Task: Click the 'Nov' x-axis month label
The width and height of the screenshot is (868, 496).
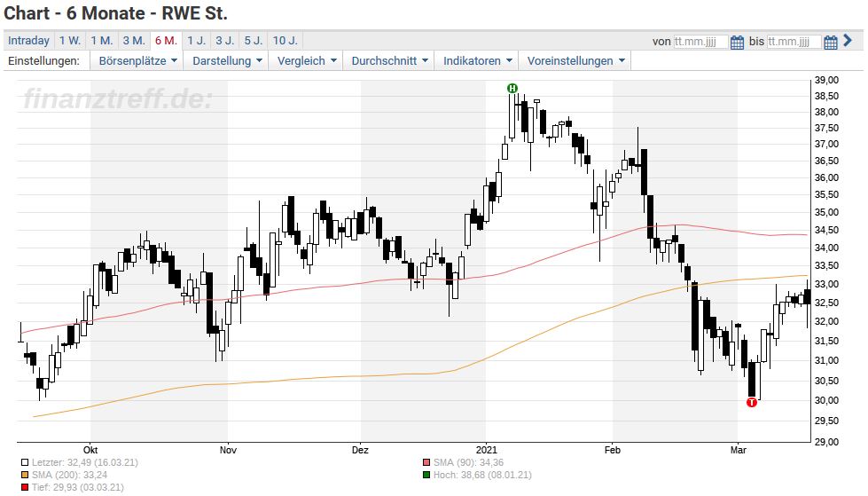Action: click(x=228, y=450)
